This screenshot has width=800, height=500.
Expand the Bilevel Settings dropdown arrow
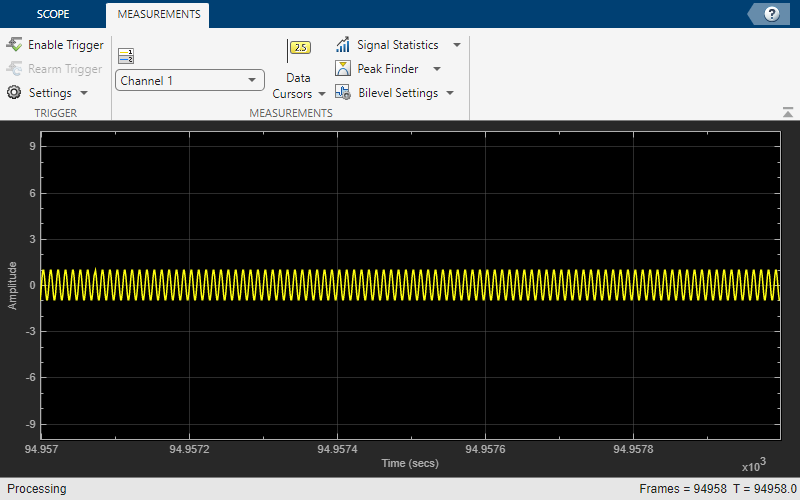[x=450, y=93]
